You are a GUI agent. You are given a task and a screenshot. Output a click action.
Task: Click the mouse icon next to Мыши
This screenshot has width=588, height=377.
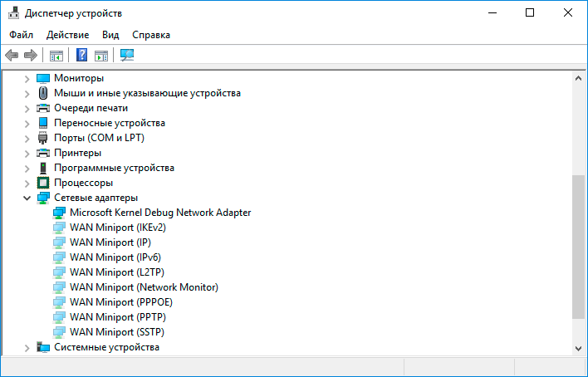pos(43,93)
